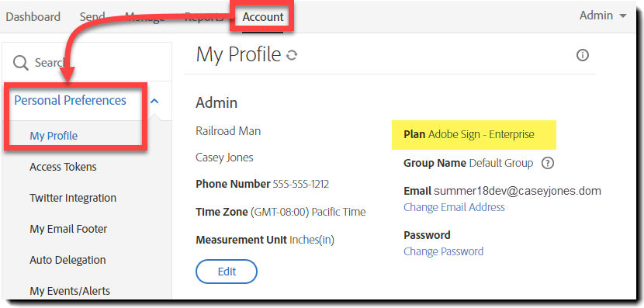Switch to the Send tab
The width and height of the screenshot is (644, 308).
[92, 17]
